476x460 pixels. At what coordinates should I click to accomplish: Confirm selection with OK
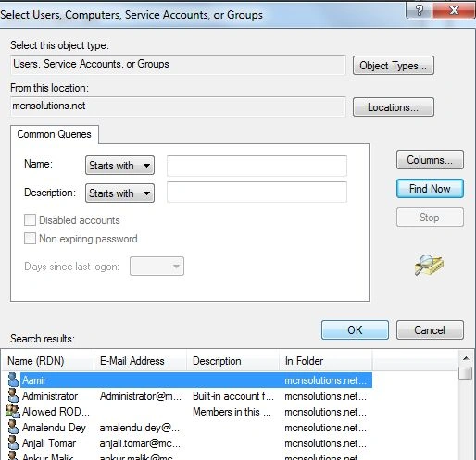tap(355, 330)
